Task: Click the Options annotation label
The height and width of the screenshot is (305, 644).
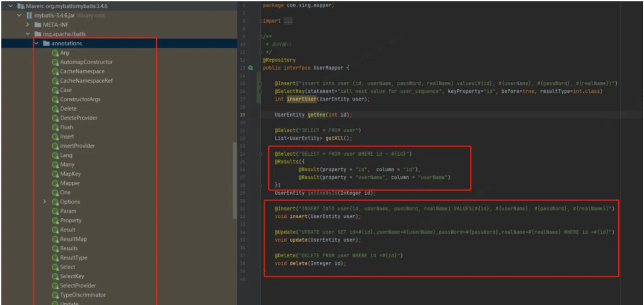Action: tap(70, 202)
